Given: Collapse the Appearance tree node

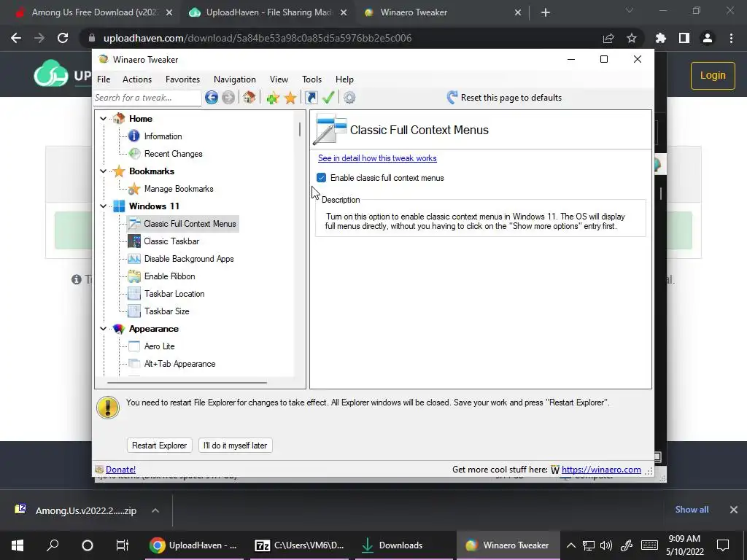Looking at the screenshot, I should (x=104, y=329).
